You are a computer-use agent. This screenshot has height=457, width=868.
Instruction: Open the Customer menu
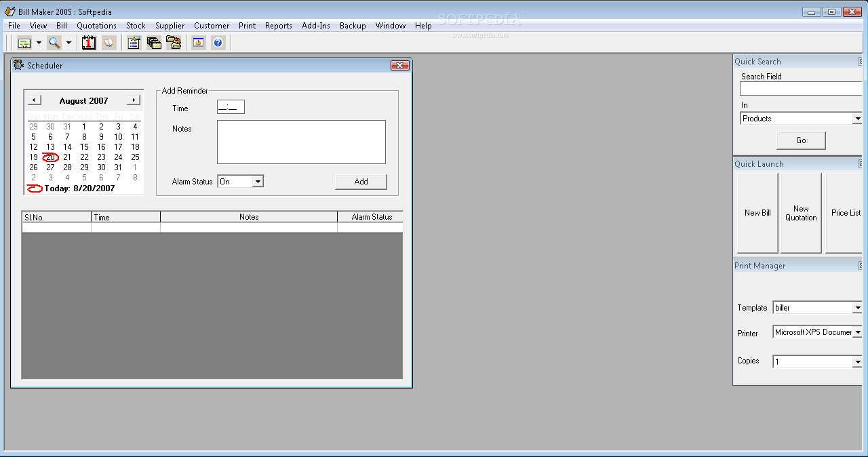click(x=212, y=26)
